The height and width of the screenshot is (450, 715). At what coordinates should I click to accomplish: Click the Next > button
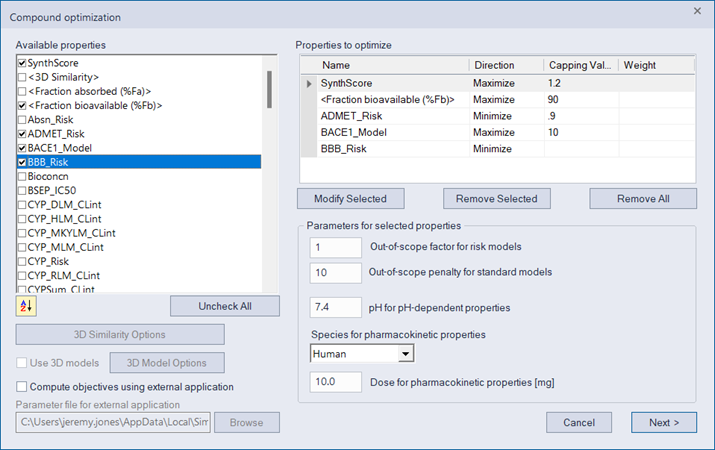tap(664, 423)
